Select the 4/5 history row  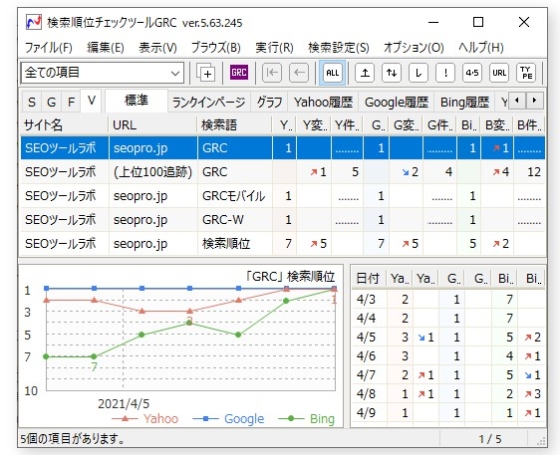point(448,337)
